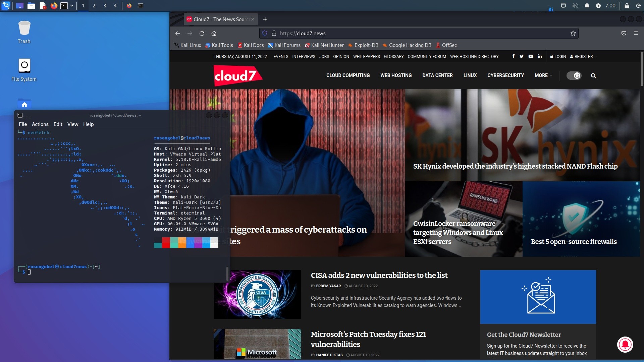The width and height of the screenshot is (644, 362).
Task: Toggle the Cloud7 dark mode switch
Action: [574, 76]
